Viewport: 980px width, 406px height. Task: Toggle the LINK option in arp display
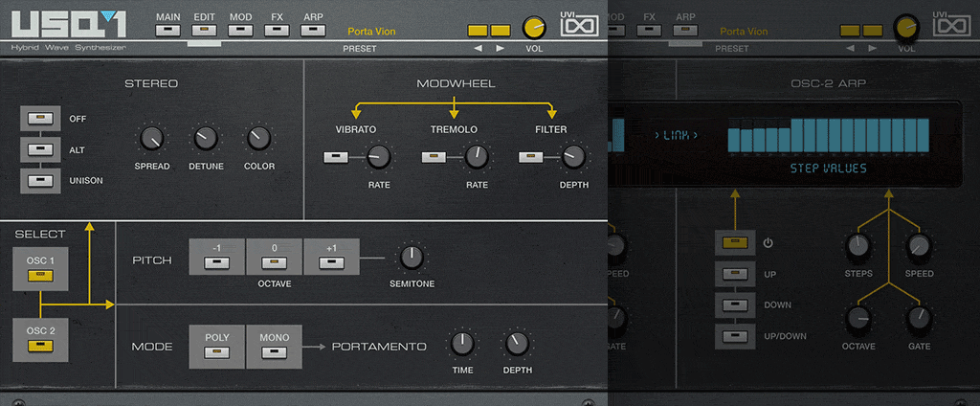point(676,134)
